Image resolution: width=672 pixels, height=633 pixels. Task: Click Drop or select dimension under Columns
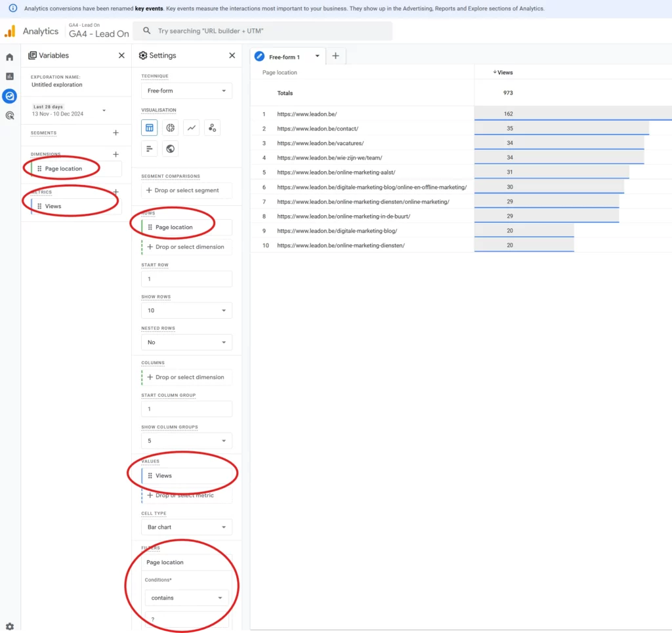(x=186, y=377)
